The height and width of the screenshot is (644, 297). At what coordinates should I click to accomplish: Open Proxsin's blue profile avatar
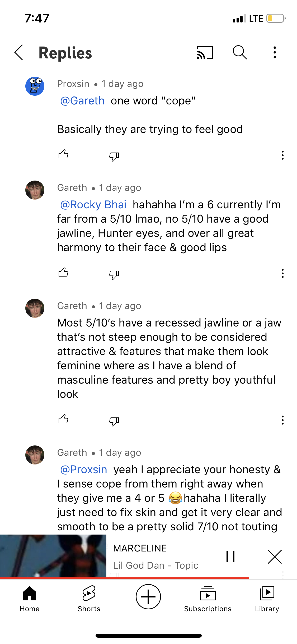(35, 86)
